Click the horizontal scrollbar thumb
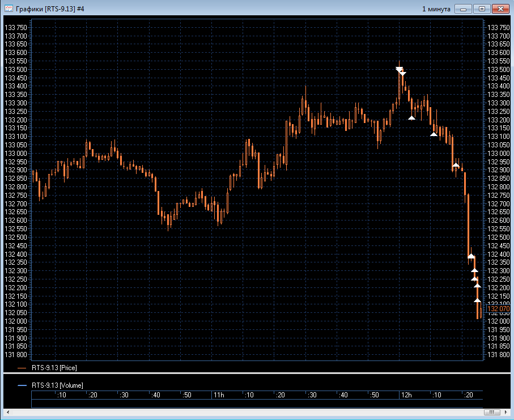 pos(492,412)
